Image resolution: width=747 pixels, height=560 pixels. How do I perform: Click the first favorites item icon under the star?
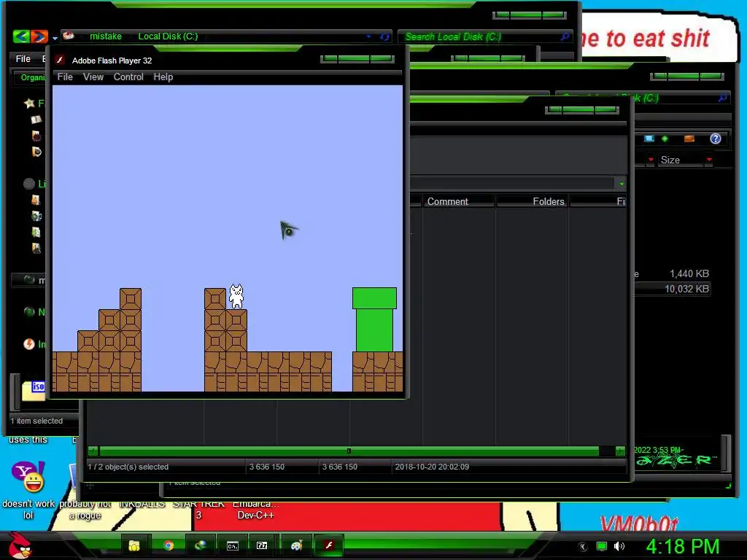pyautogui.click(x=36, y=120)
